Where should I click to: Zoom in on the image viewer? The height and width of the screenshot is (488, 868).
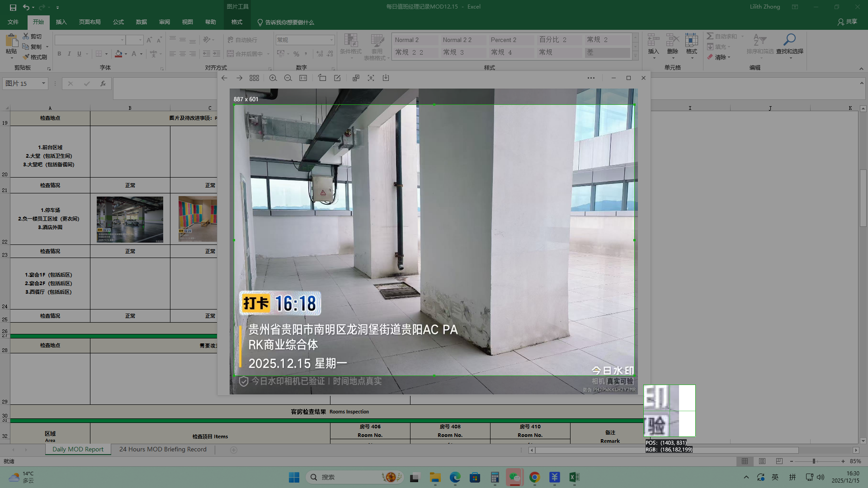273,78
